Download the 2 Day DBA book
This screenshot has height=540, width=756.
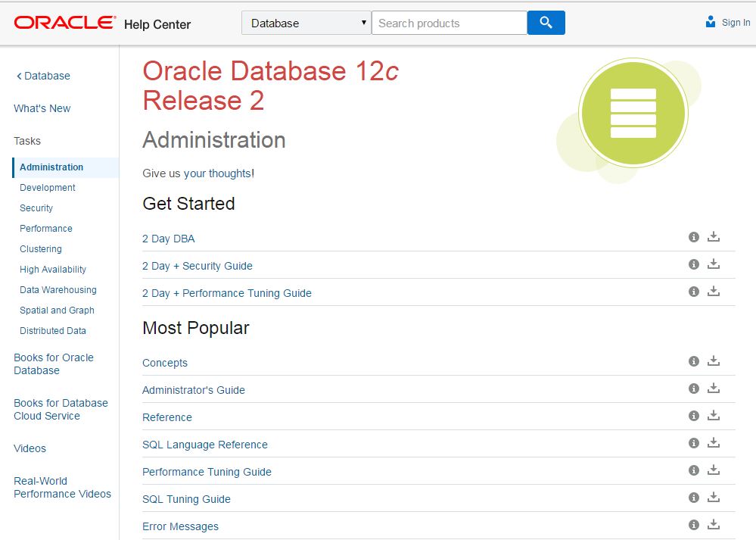(x=714, y=236)
